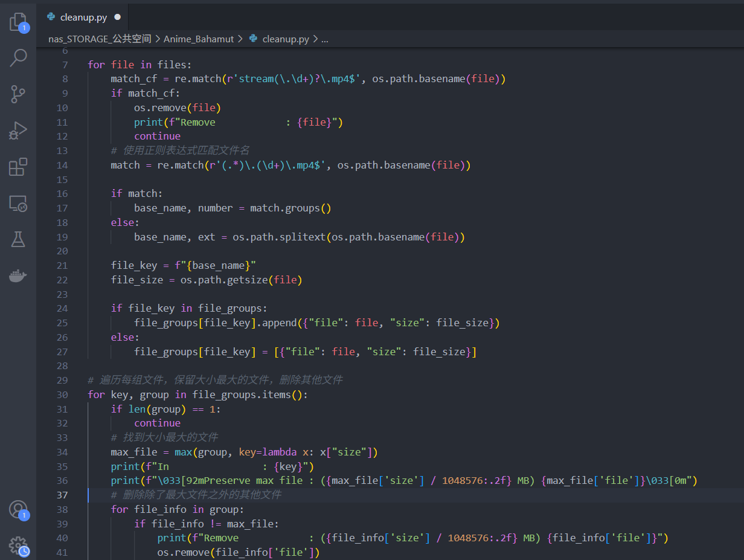The height and width of the screenshot is (560, 744).
Task: Click 'else:' on line 18
Action: click(x=125, y=222)
